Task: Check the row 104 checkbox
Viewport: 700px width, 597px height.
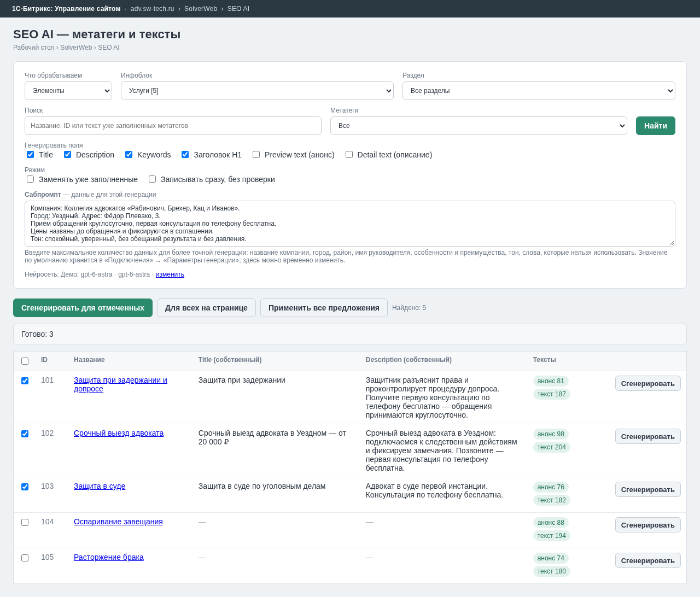Action: 25,522
